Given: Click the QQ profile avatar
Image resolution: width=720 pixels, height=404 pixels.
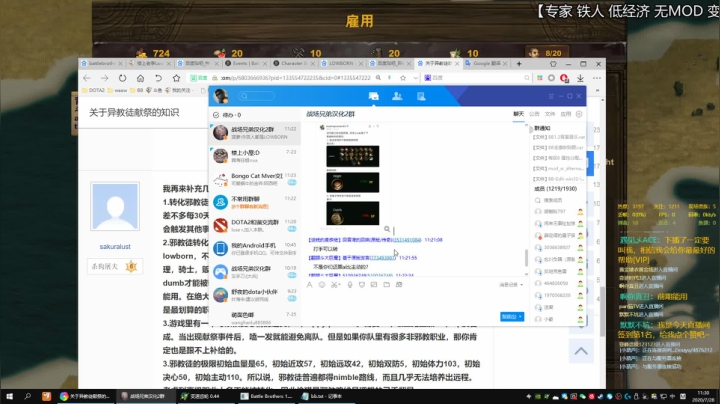Looking at the screenshot, I should pyautogui.click(x=221, y=96).
